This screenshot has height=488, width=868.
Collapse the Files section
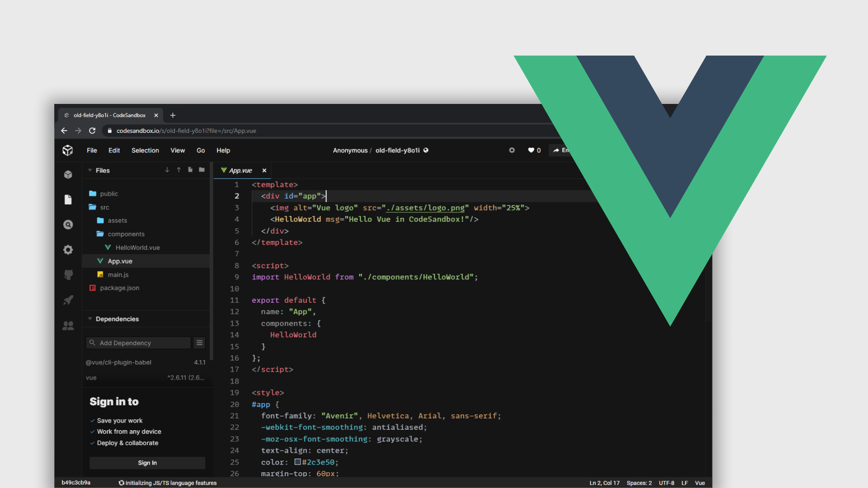(x=90, y=170)
